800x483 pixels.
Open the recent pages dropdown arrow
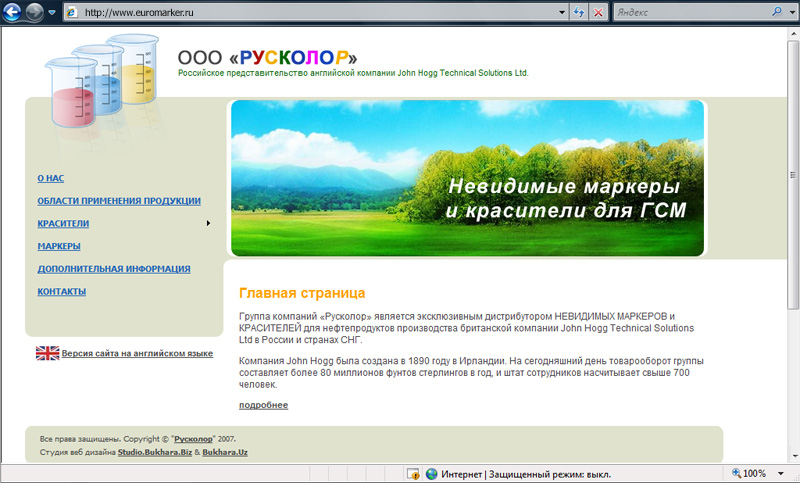(52, 12)
